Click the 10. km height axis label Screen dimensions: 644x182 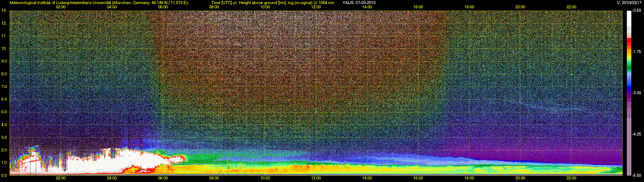pyautogui.click(x=4, y=49)
